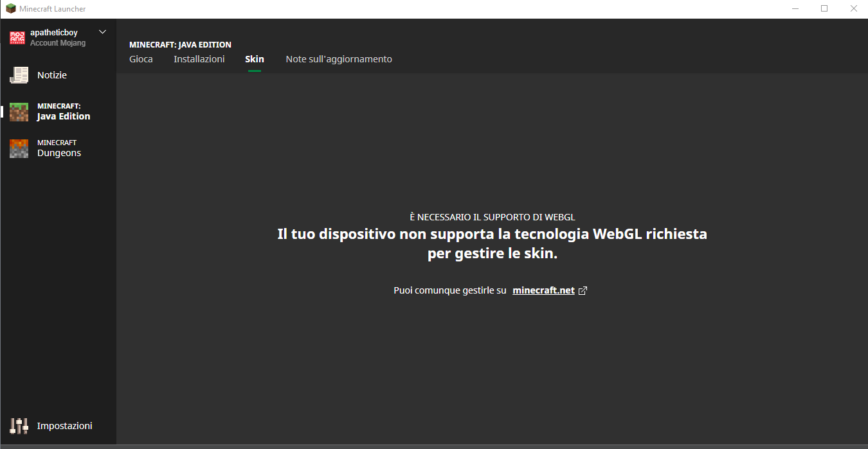Image resolution: width=868 pixels, height=449 pixels.
Task: Click the Mojang account avatar
Action: pyautogui.click(x=17, y=37)
